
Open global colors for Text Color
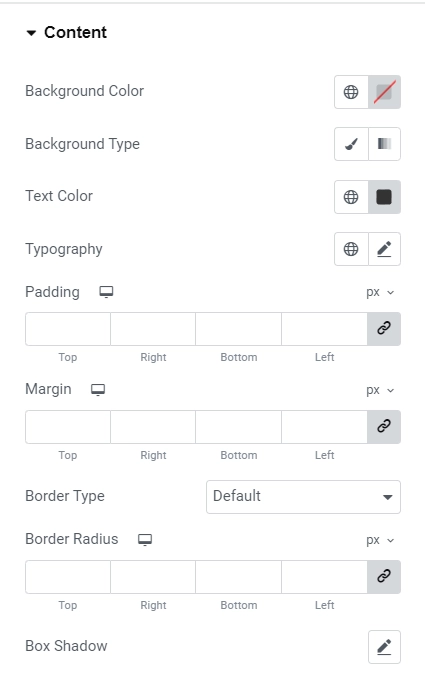point(351,197)
